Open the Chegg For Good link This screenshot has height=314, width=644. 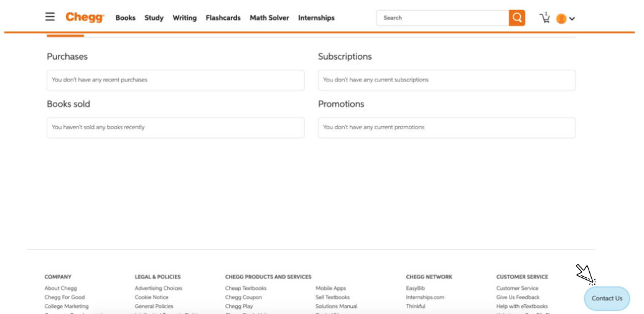point(65,297)
